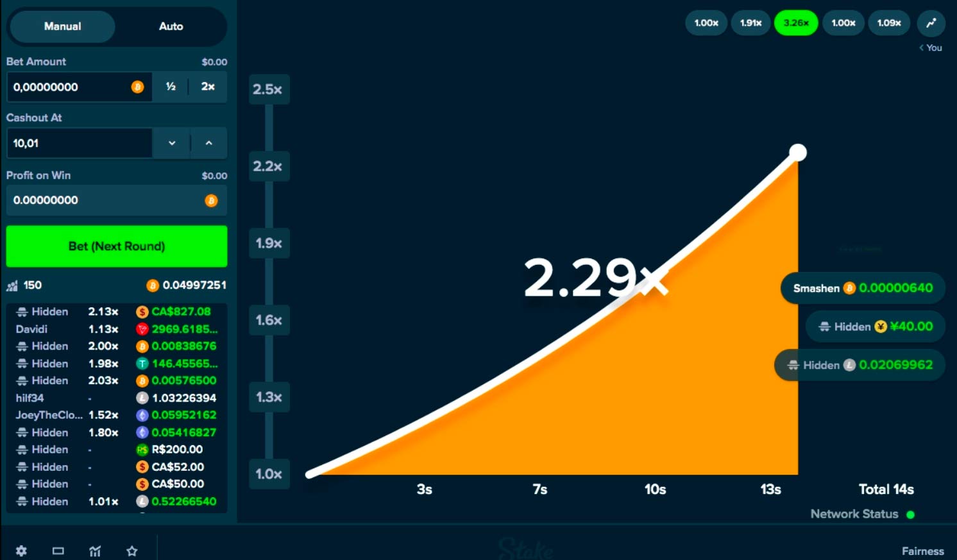Click the yen coin icon in ¥40.00 badge
The width and height of the screenshot is (957, 560).
pos(881,327)
